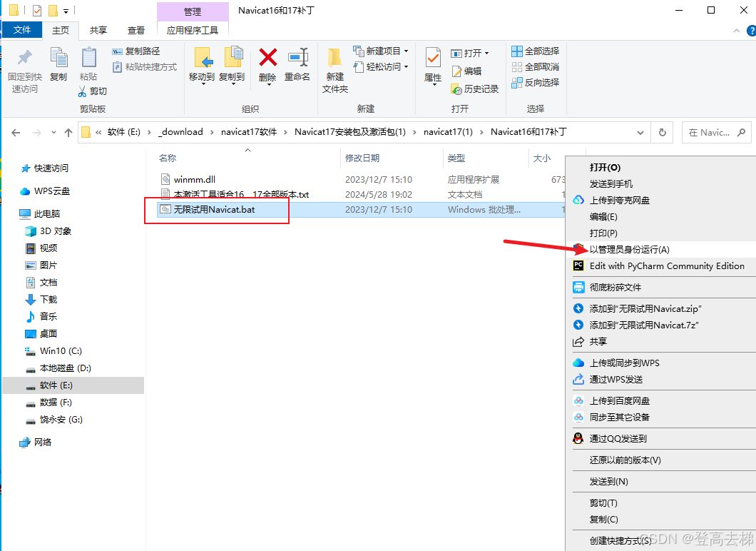This screenshot has width=756, height=551.
Task: Open 数据 (F:) drive
Action: point(56,403)
